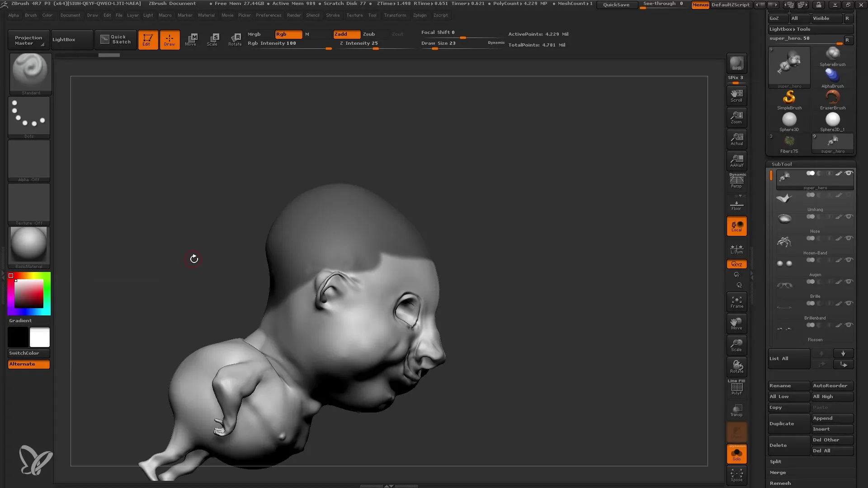
Task: Select the AlphaBrush tool
Action: [832, 78]
